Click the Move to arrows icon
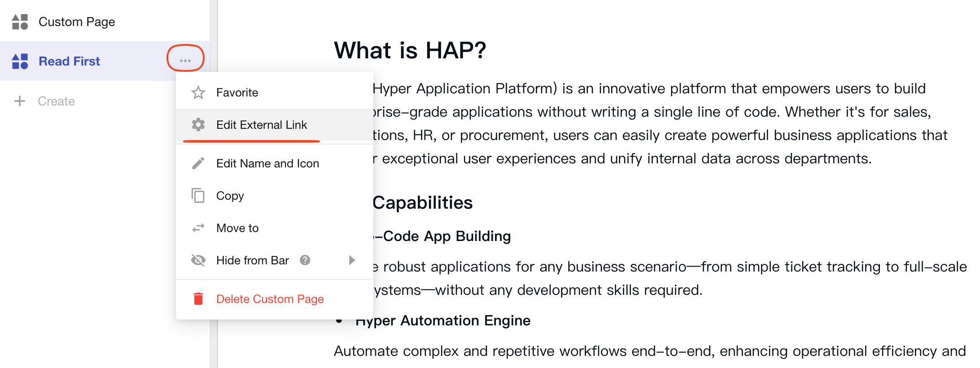The image size is (980, 368). [x=198, y=228]
